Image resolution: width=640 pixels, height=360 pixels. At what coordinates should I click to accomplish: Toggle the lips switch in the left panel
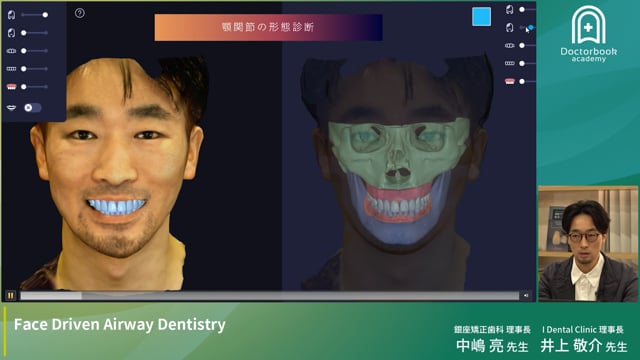click(x=33, y=108)
